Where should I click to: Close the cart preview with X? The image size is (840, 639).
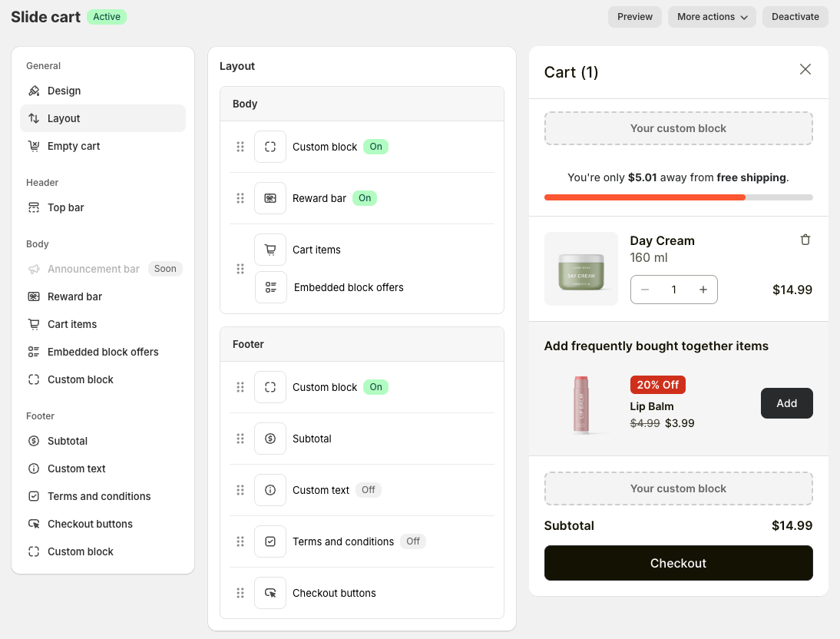click(x=805, y=69)
